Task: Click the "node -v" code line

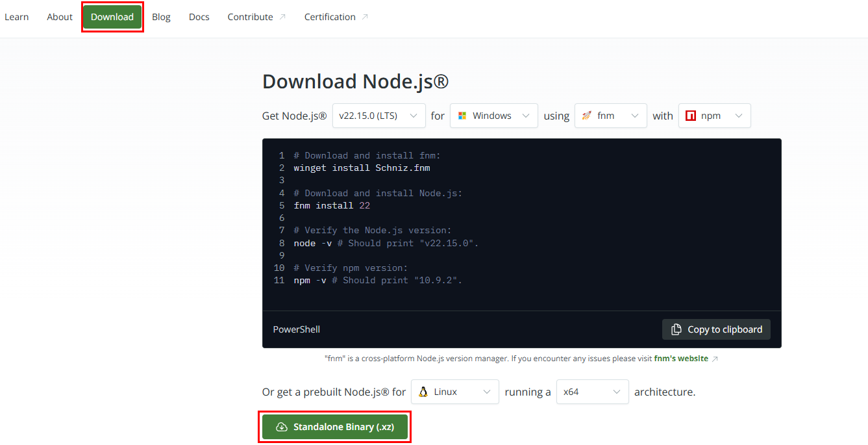Action: pos(386,243)
